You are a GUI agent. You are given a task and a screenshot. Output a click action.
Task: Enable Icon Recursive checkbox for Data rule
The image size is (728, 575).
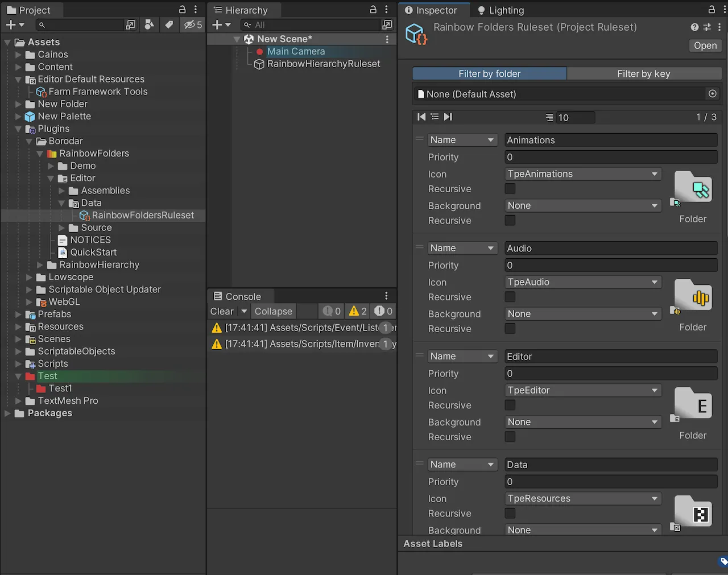pyautogui.click(x=510, y=513)
